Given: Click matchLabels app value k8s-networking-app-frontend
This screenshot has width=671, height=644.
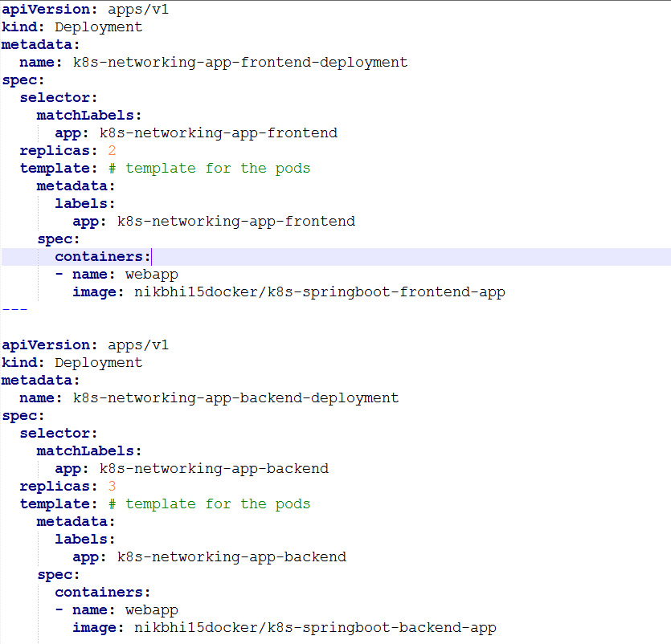Looking at the screenshot, I should click(219, 133).
